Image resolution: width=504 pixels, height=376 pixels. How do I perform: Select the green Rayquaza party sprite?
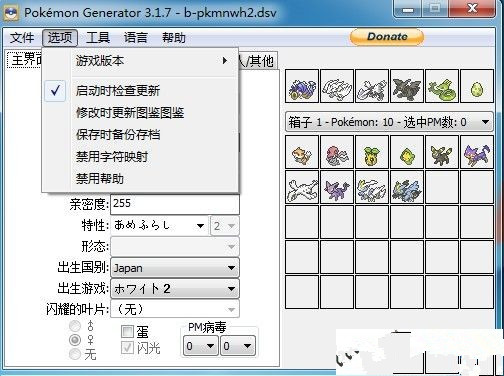pos(442,86)
